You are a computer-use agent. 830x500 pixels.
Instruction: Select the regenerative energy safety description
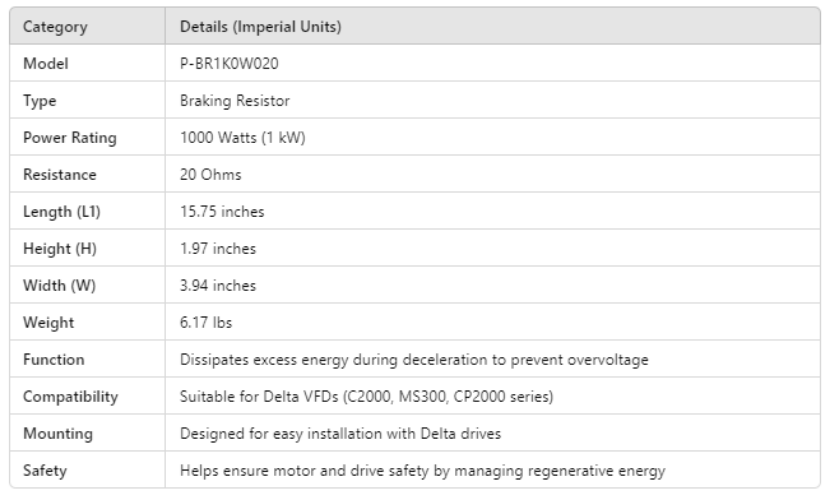click(422, 470)
